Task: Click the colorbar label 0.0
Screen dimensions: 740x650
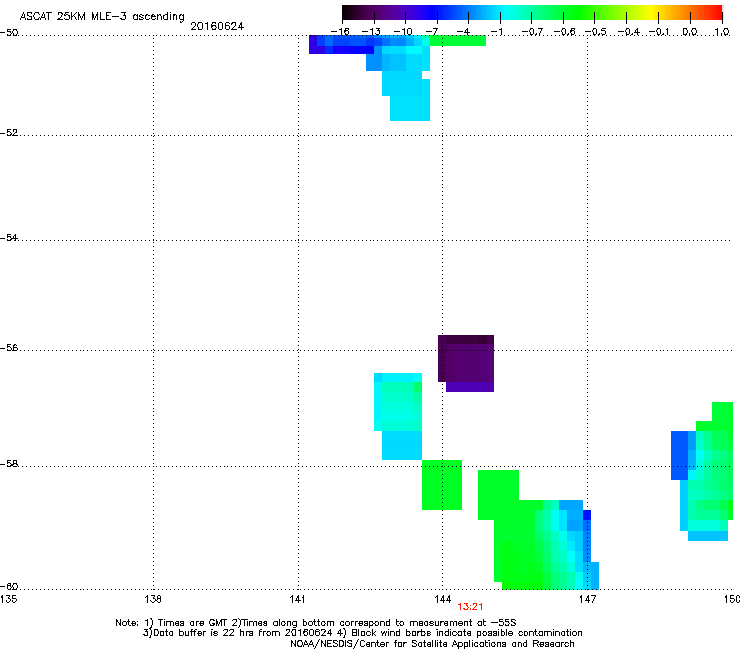Action: tap(690, 32)
